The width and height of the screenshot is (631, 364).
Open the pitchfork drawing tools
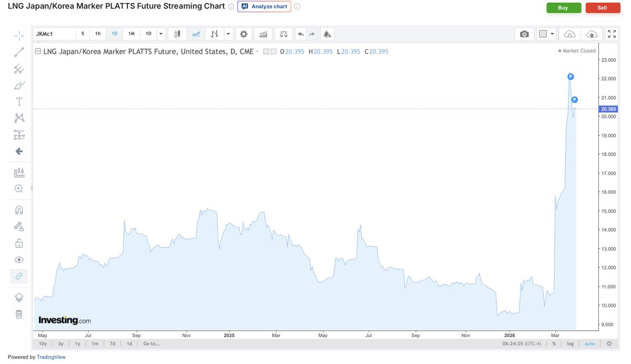(19, 69)
